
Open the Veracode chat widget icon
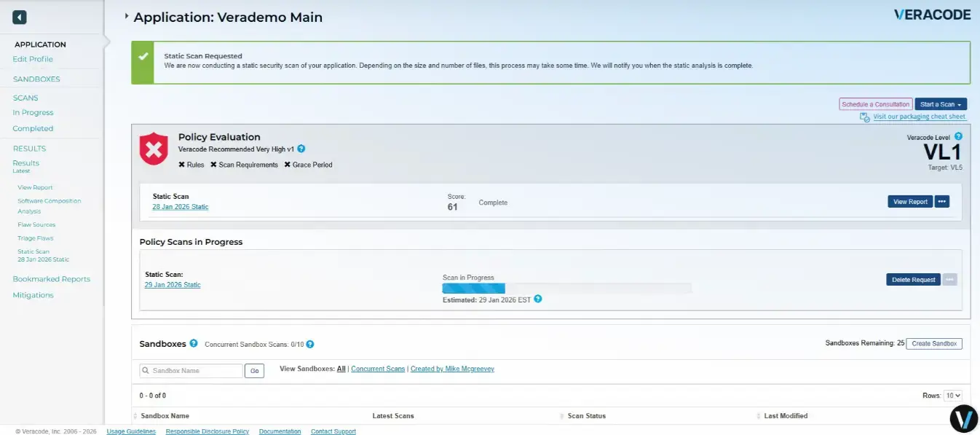click(964, 418)
